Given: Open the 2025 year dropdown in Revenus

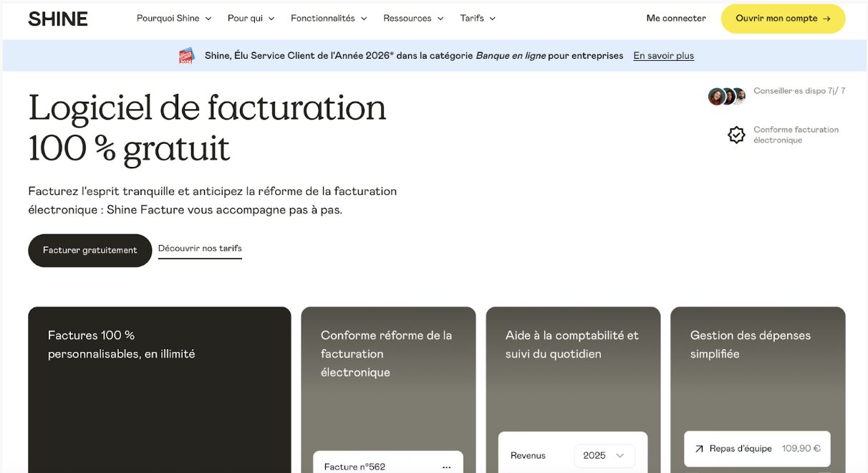Looking at the screenshot, I should click(x=604, y=455).
